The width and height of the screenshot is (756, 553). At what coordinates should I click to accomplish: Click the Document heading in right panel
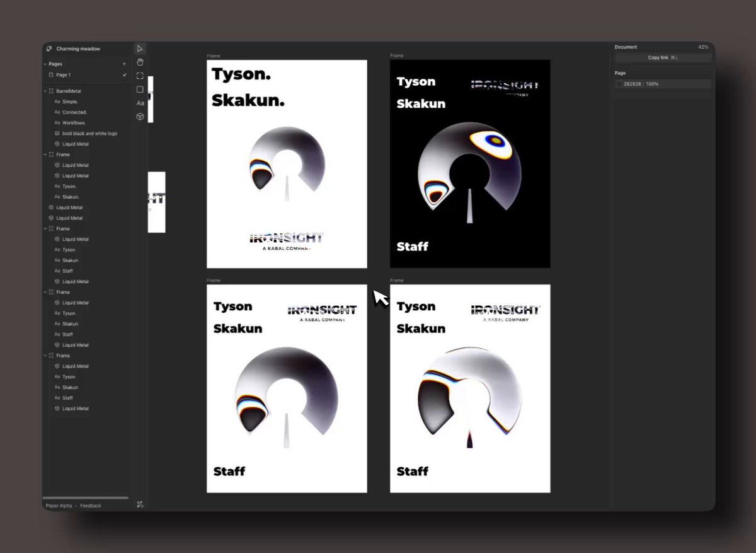[x=626, y=47]
